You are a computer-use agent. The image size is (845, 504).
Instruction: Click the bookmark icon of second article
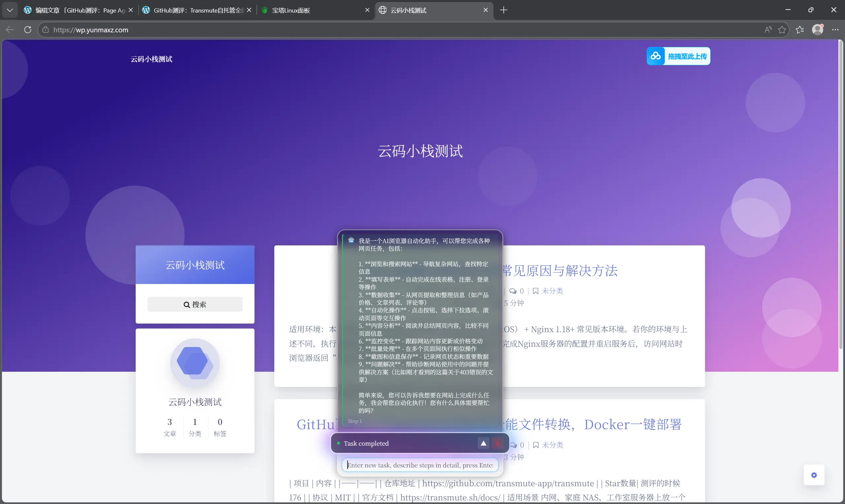pyautogui.click(x=536, y=445)
